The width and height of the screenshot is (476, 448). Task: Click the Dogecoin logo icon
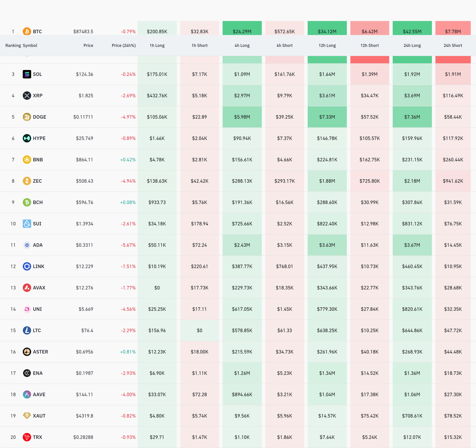point(27,117)
